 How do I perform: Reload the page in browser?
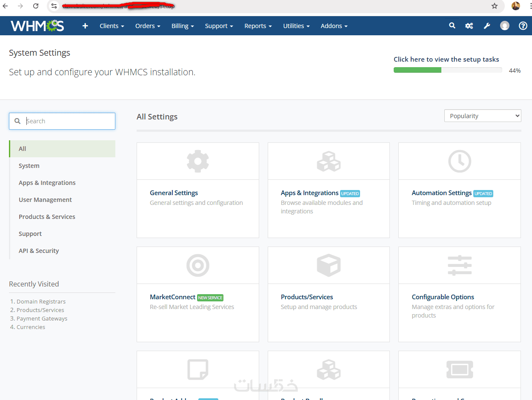pos(36,6)
